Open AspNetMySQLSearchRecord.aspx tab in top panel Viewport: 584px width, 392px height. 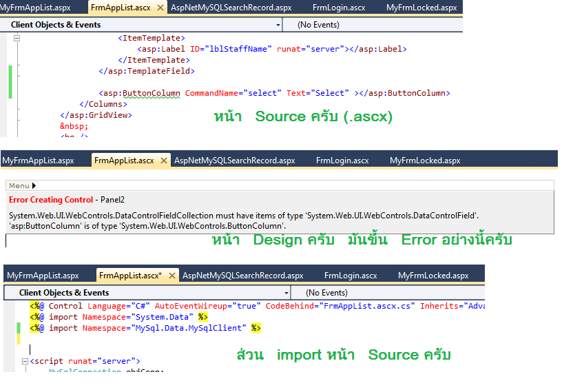click(231, 8)
